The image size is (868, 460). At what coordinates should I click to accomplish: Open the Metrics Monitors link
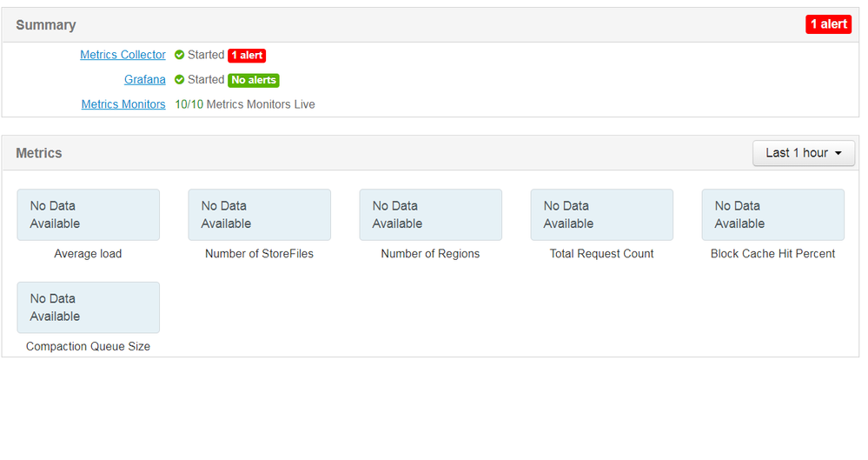coord(123,104)
